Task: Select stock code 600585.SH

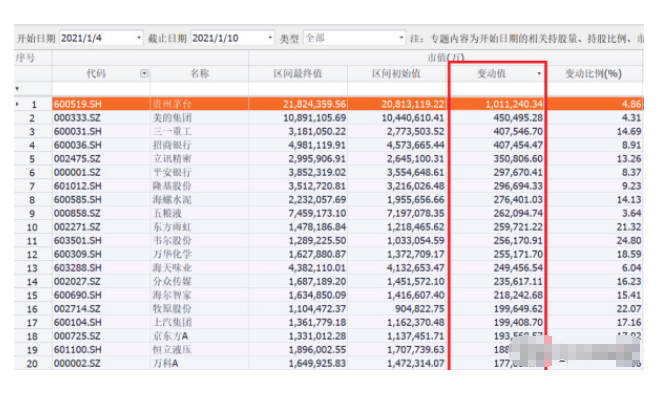Action: tap(78, 200)
